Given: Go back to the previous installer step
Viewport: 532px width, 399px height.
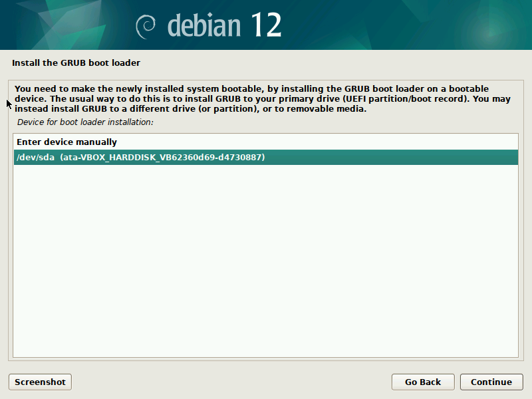Looking at the screenshot, I should pyautogui.click(x=423, y=382).
